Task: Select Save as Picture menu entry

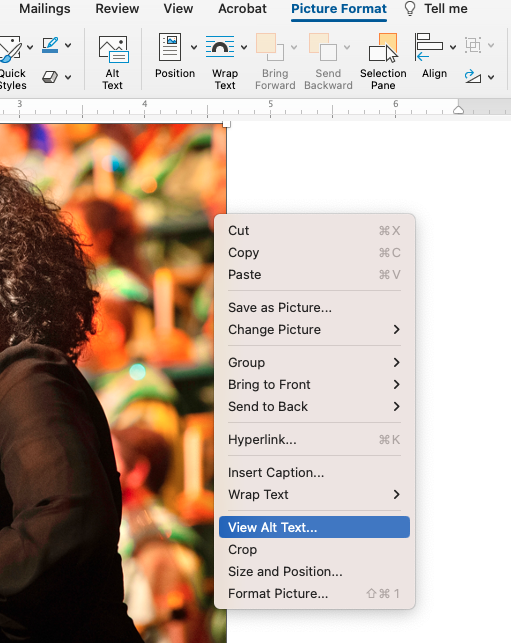Action: point(314,308)
